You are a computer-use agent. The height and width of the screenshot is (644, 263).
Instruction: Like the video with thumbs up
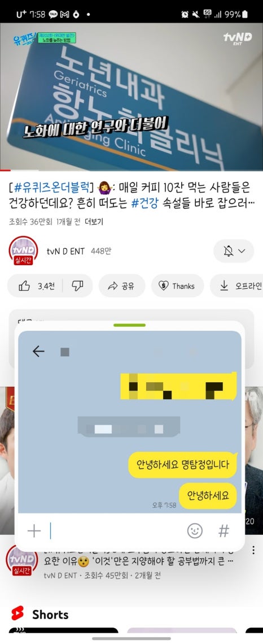pyautogui.click(x=36, y=286)
